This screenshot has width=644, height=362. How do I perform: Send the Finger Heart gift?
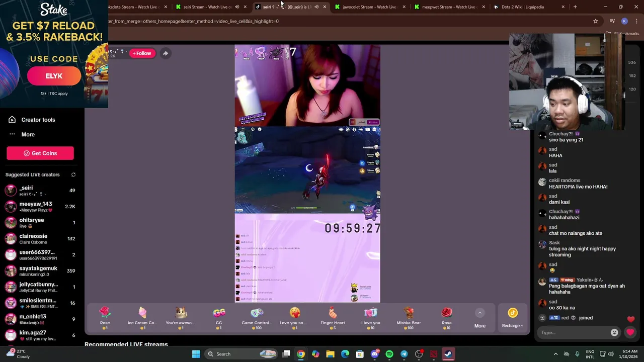[333, 317]
